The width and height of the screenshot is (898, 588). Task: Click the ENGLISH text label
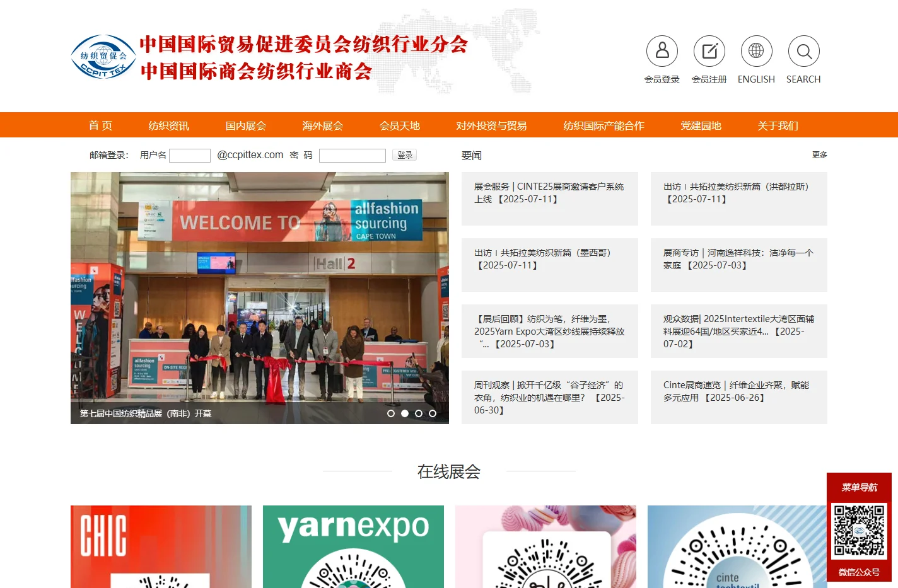pyautogui.click(x=756, y=79)
